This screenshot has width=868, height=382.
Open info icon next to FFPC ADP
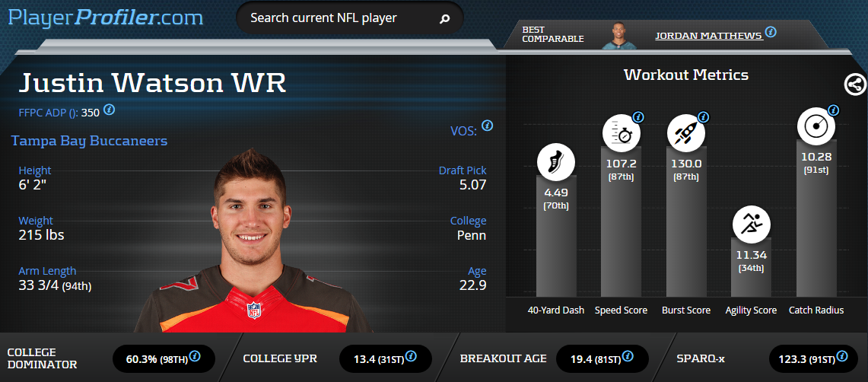(x=110, y=109)
